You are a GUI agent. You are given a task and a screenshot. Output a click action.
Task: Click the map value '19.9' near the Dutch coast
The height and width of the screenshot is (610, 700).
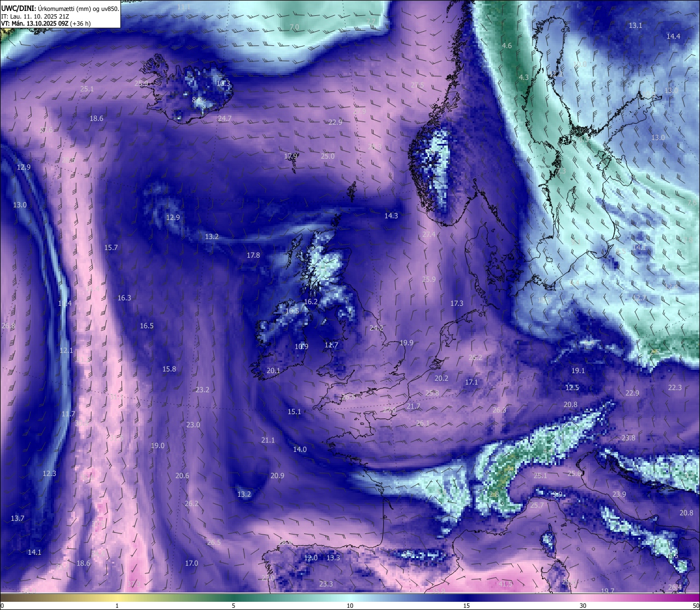pyautogui.click(x=406, y=342)
